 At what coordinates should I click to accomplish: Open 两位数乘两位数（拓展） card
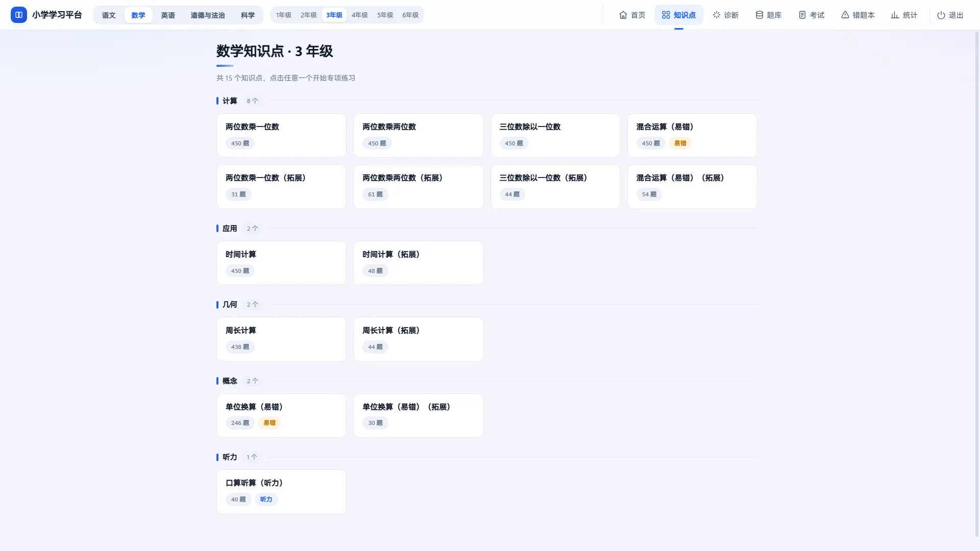419,186
